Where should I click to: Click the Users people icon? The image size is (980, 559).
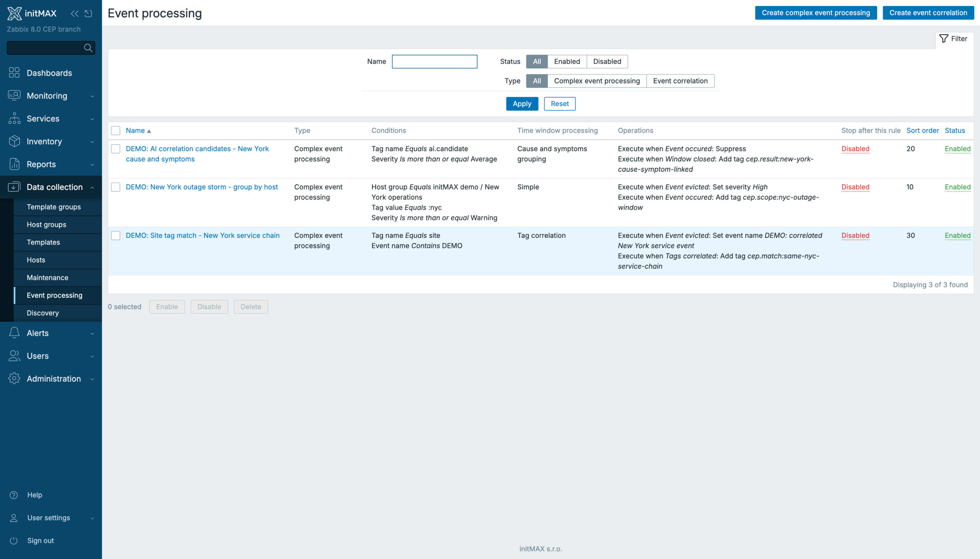coord(14,356)
